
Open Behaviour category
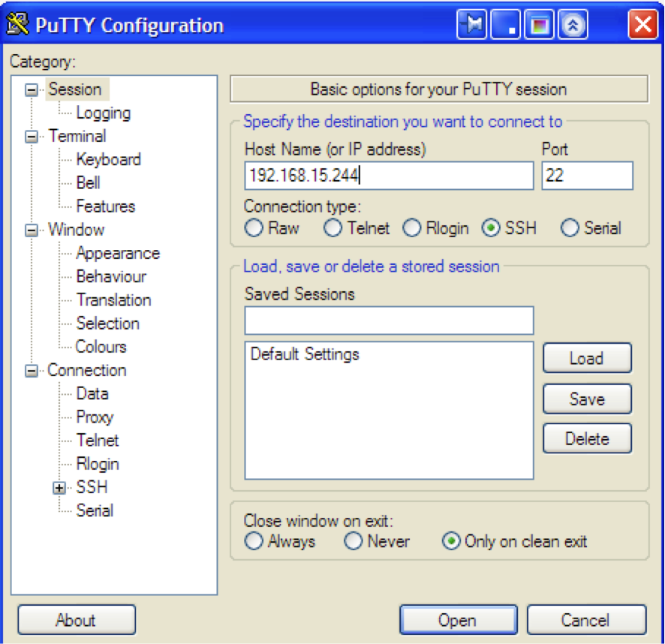[x=111, y=277]
